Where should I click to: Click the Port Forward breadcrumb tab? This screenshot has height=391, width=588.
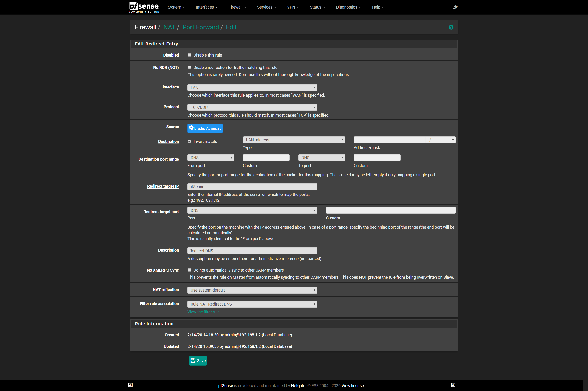(x=201, y=27)
